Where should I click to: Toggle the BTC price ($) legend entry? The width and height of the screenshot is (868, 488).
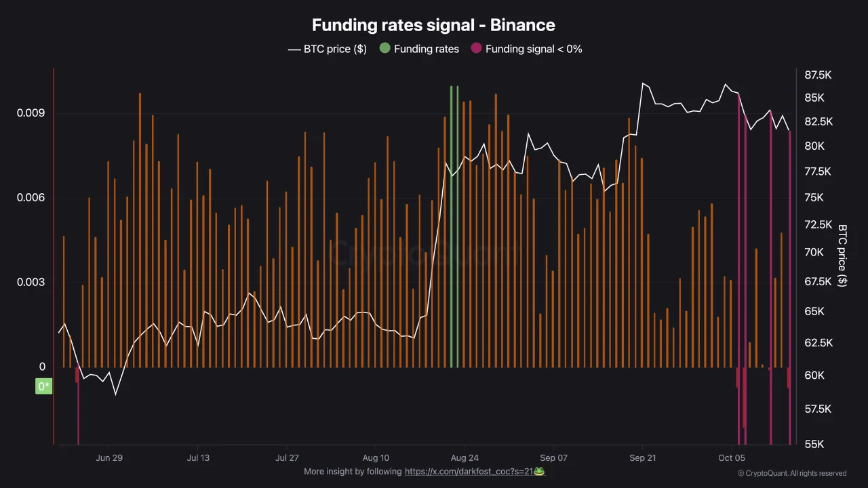[x=327, y=49]
